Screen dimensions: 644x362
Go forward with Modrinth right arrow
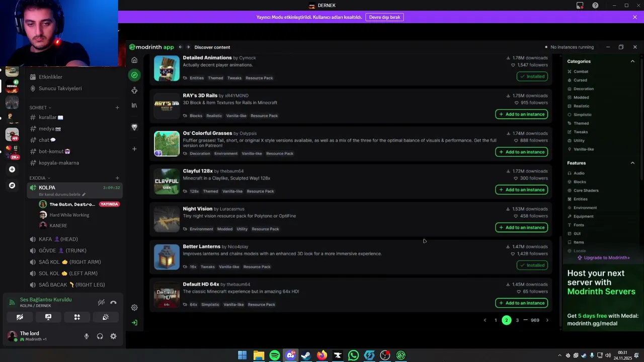pyautogui.click(x=188, y=47)
